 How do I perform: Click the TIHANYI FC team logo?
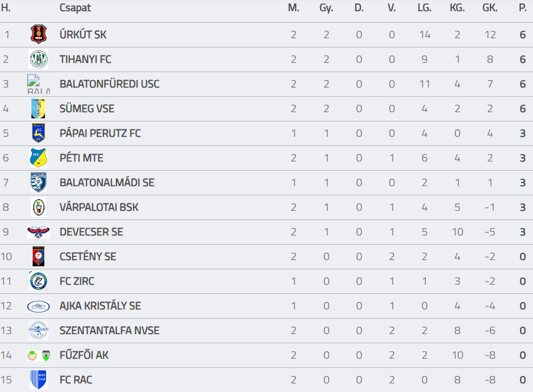[x=38, y=59]
